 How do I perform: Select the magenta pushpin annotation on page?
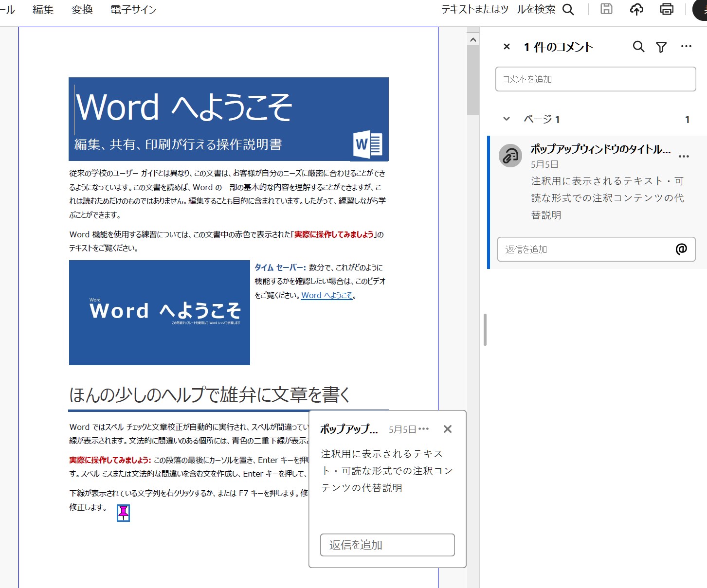124,513
